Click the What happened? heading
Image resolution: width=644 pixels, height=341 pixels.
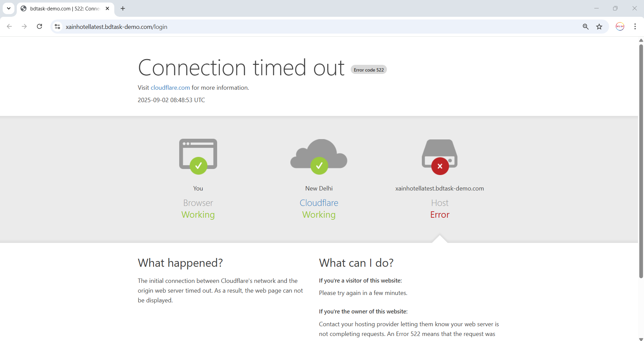click(x=180, y=263)
